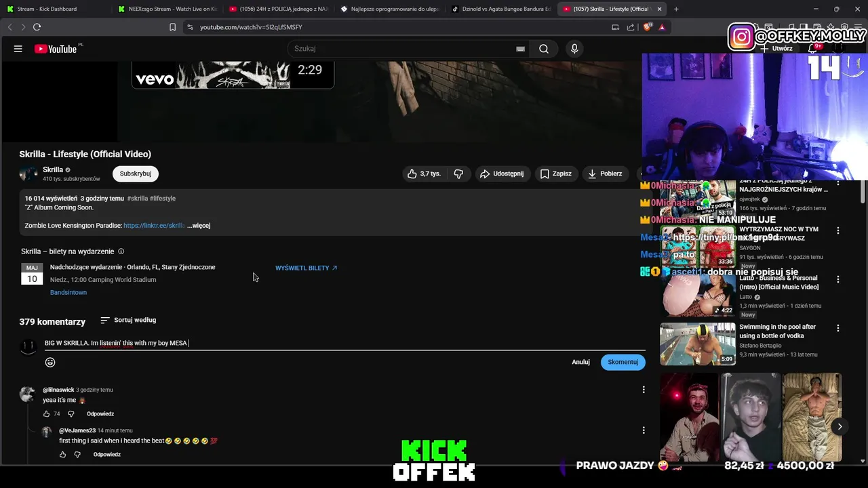Open the on-screen keyboard in search box

pyautogui.click(x=520, y=49)
